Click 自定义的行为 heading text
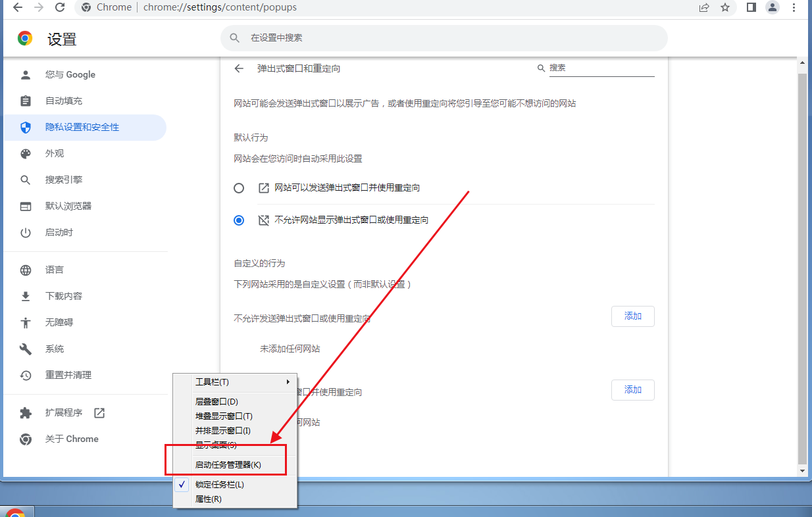812x517 pixels. point(259,263)
